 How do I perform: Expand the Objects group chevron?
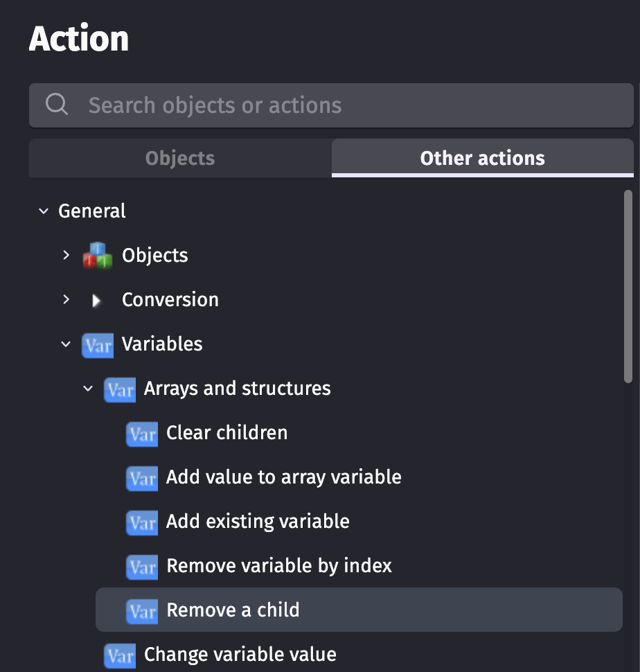pos(66,256)
